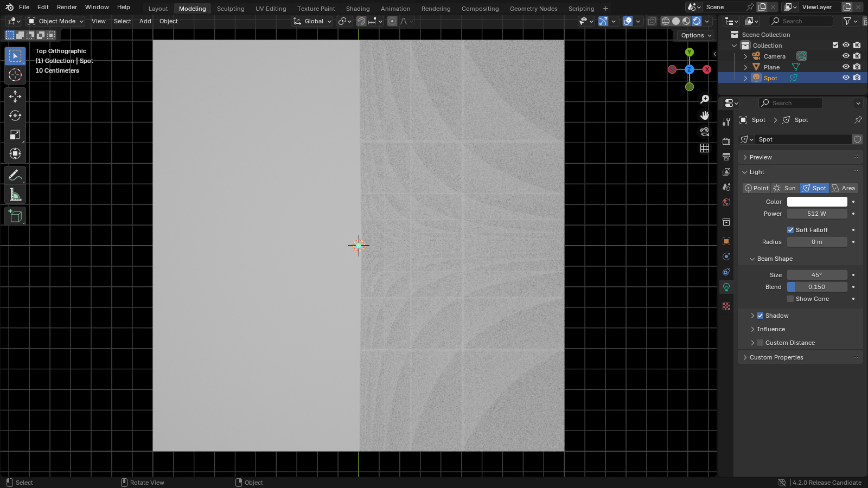Open the Measure tool

(15, 194)
